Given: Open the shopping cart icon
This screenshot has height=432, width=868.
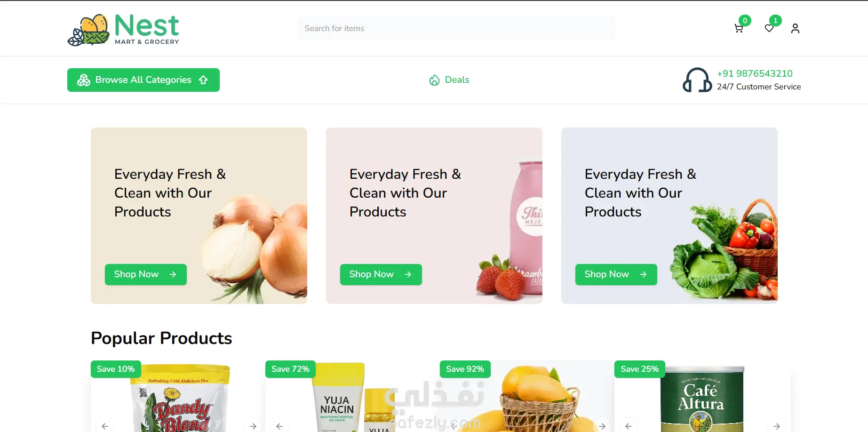Looking at the screenshot, I should 739,28.
